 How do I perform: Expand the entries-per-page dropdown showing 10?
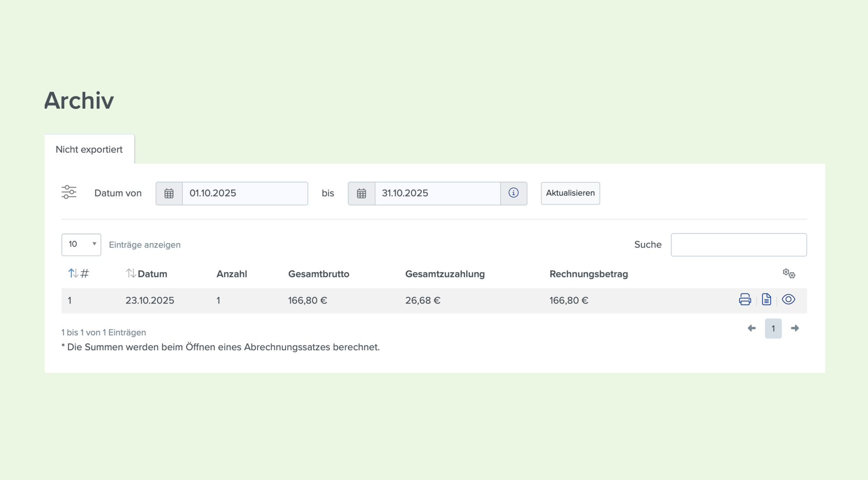81,245
